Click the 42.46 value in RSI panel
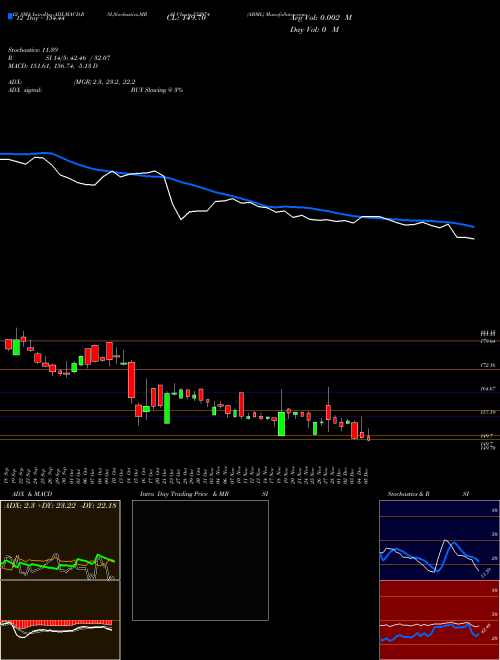This screenshot has height=660, width=500. point(485,628)
